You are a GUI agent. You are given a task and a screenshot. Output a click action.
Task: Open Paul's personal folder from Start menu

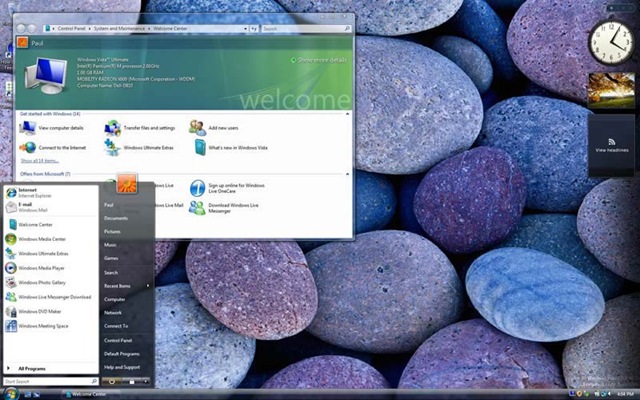tap(109, 205)
